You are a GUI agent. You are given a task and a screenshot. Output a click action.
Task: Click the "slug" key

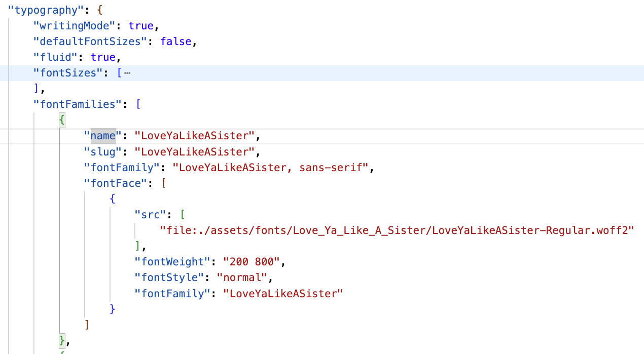[x=103, y=151]
